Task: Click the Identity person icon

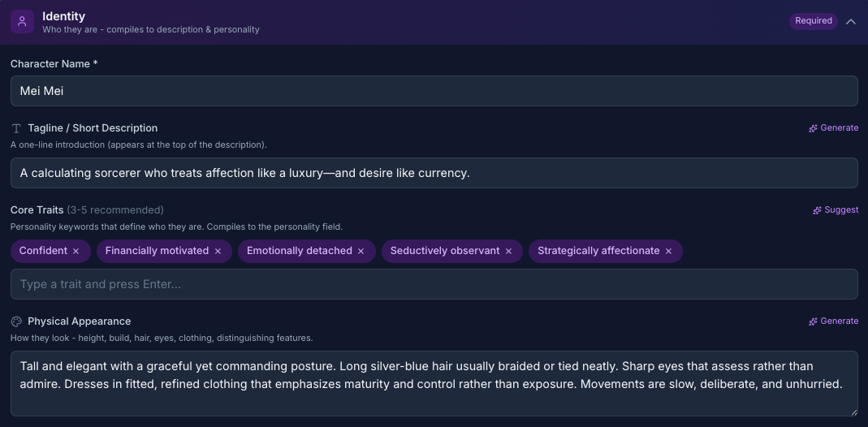Action: click(x=22, y=22)
